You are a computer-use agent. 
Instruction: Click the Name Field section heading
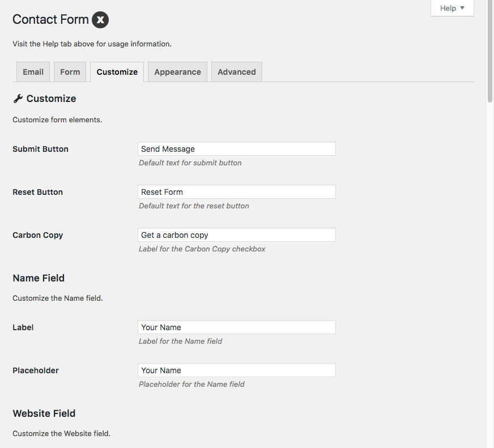tap(39, 278)
